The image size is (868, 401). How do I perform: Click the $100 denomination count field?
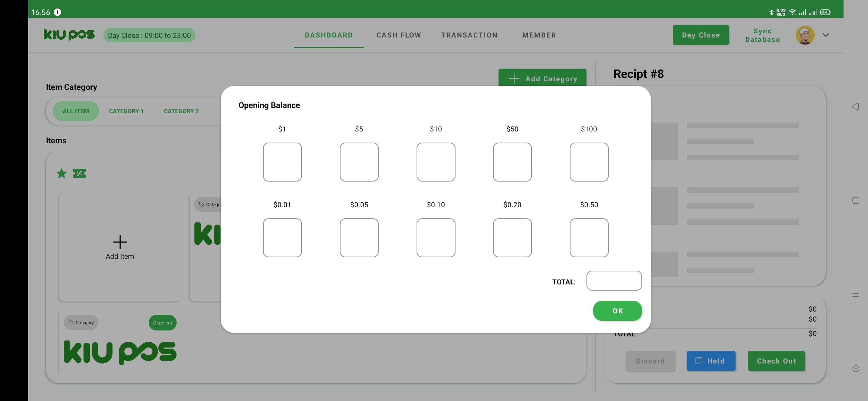[589, 162]
